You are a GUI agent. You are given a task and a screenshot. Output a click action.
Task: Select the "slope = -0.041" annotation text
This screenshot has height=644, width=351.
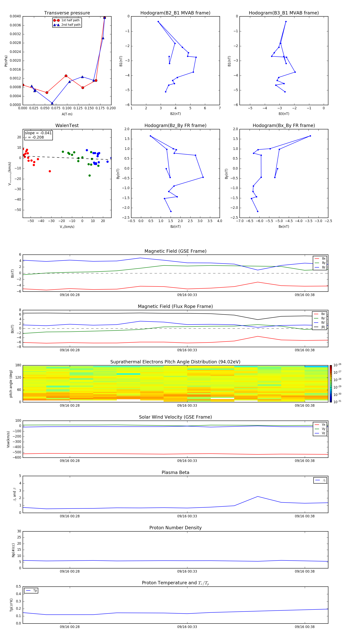tap(38, 133)
